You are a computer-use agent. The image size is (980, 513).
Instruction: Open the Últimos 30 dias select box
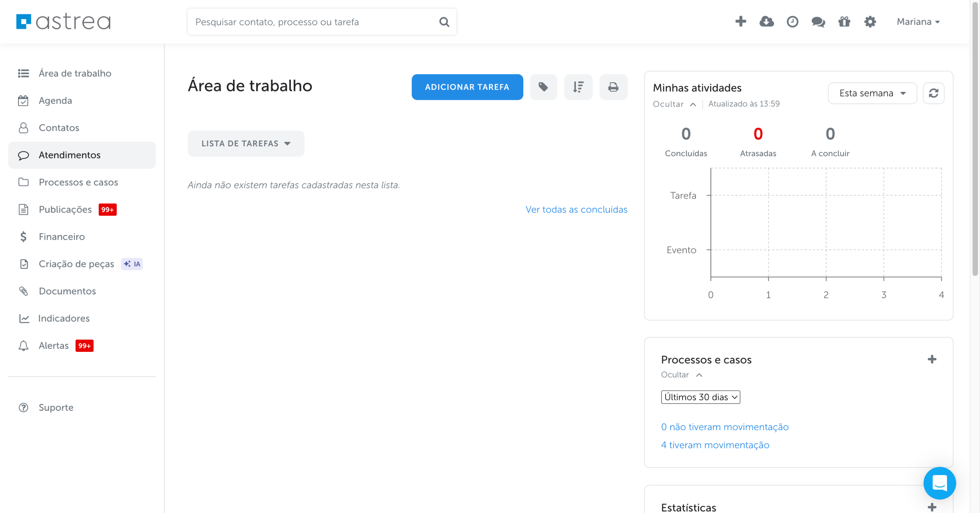(700, 397)
